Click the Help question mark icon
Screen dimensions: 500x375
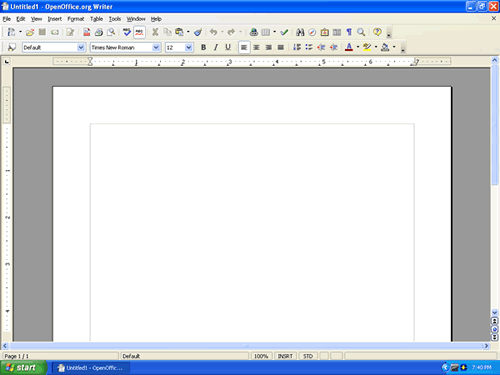click(377, 32)
